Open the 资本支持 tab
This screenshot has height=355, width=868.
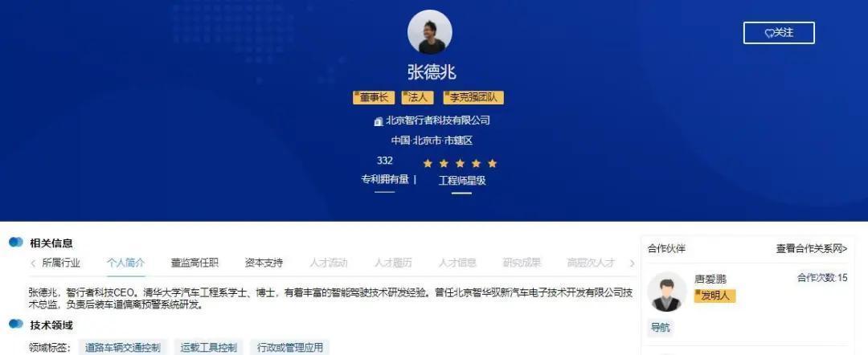click(264, 263)
